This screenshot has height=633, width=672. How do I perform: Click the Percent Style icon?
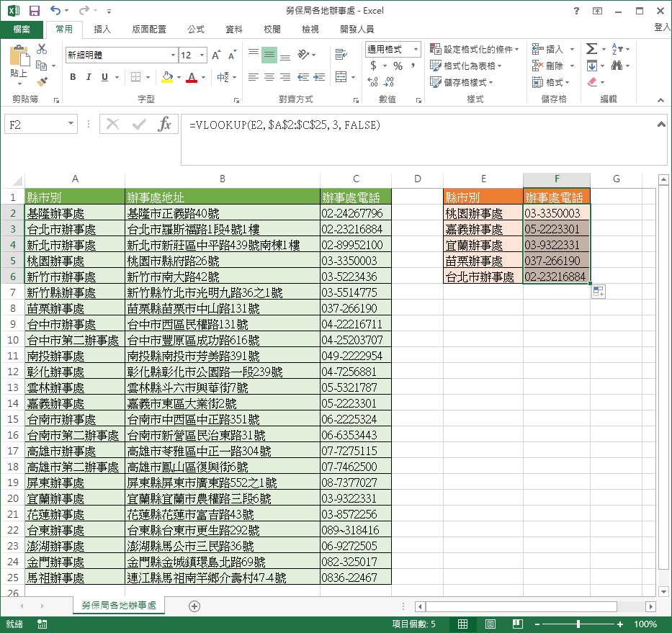(398, 66)
